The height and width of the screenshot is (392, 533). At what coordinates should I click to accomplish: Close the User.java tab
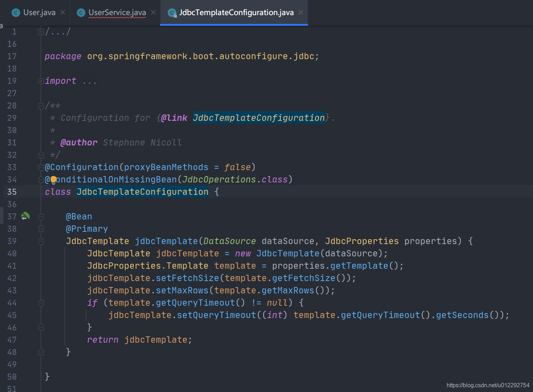point(63,12)
